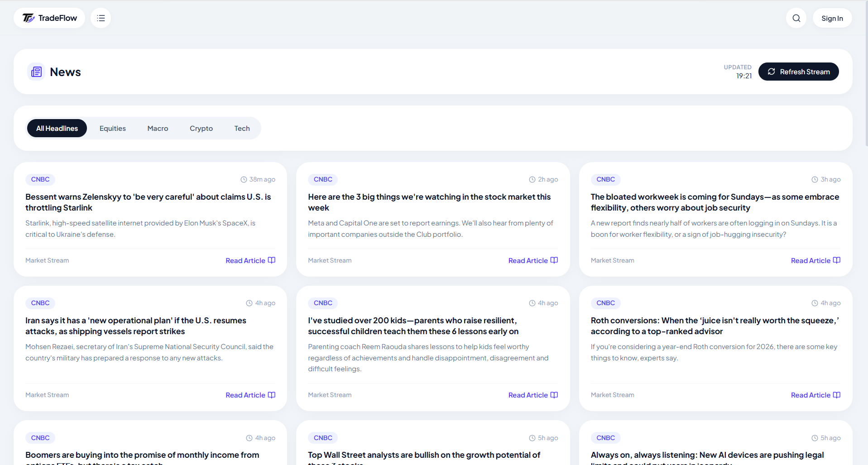
Task: Select the All Headlines tab
Action: (57, 128)
